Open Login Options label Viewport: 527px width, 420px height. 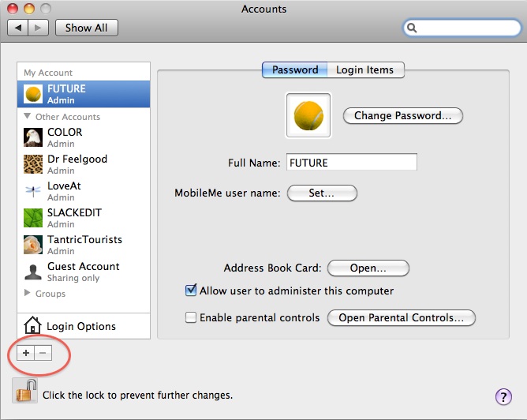[x=81, y=327]
